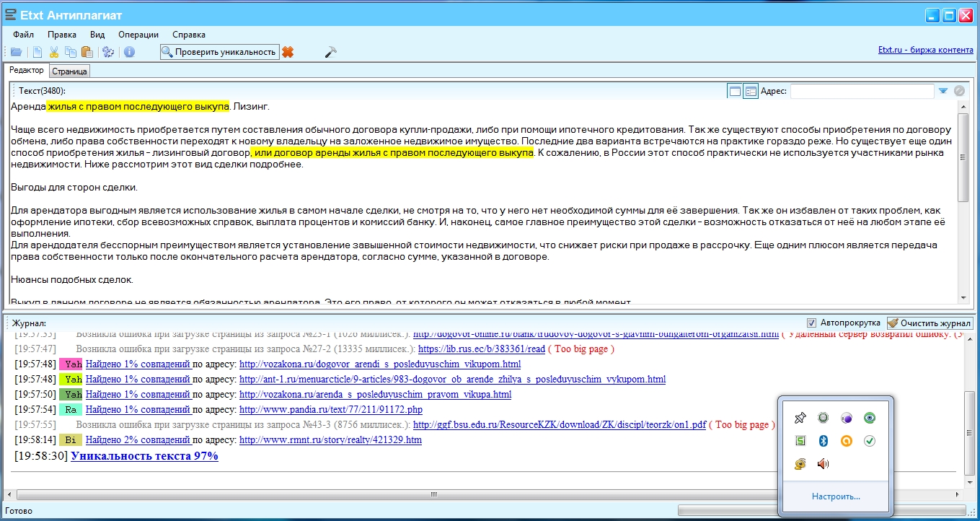Click the Очистить журнал button
980x521 pixels.
[930, 323]
